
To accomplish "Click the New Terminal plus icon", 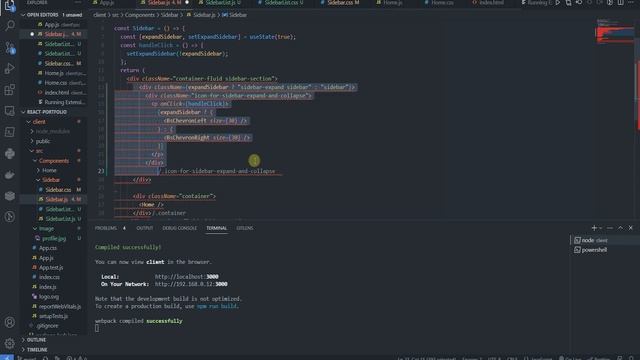I will coord(594,228).
